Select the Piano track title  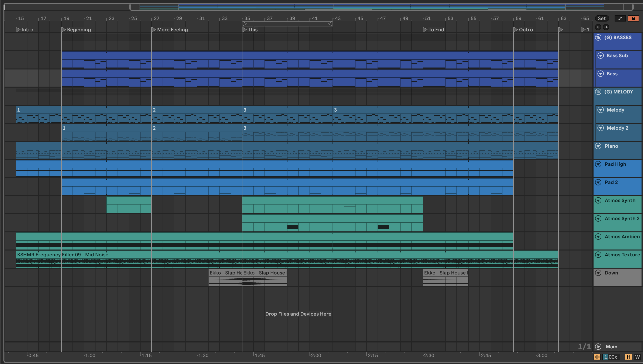[611, 146]
